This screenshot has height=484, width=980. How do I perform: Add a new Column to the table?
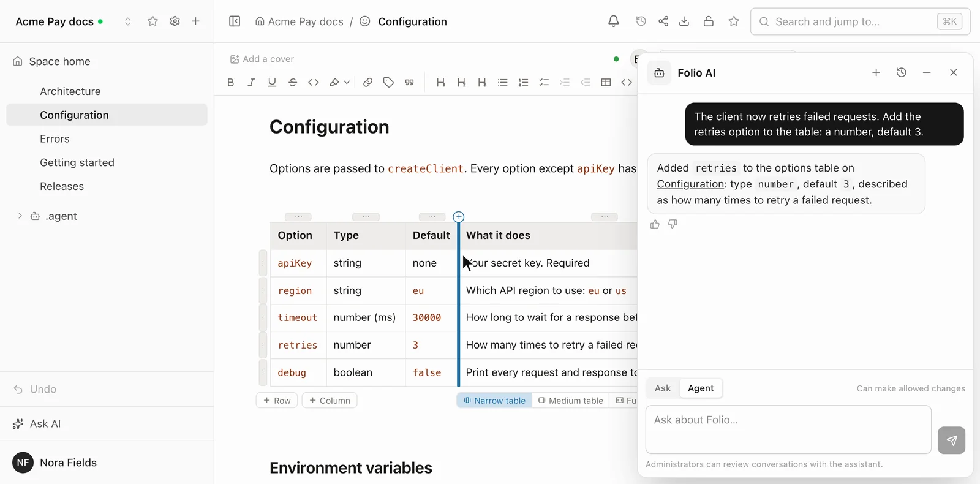330,401
